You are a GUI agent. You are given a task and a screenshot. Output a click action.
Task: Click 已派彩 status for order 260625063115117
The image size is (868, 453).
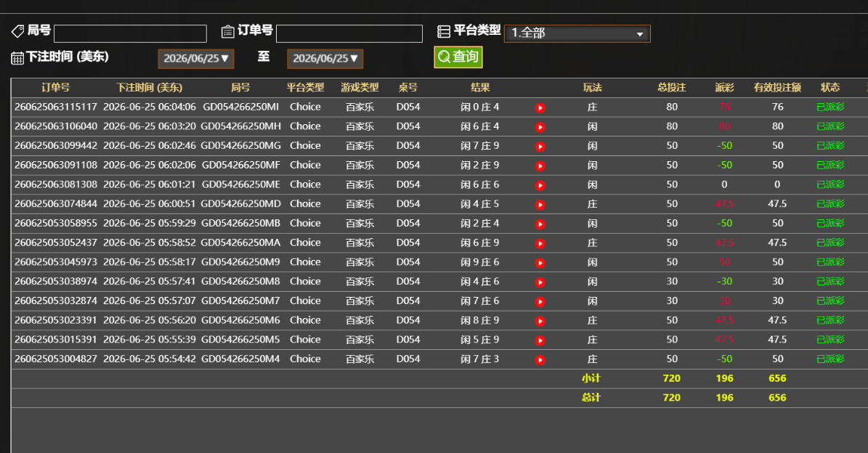click(x=830, y=107)
